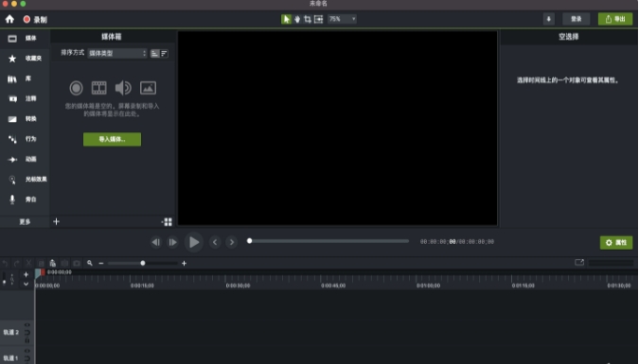
Task: Open the 媒体类型 sort-by dropdown
Action: click(117, 53)
